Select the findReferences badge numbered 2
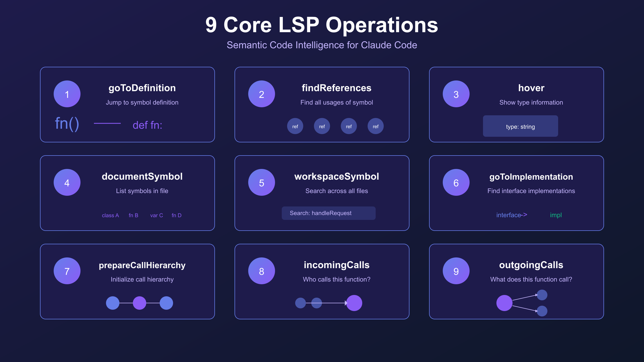 pos(262,94)
